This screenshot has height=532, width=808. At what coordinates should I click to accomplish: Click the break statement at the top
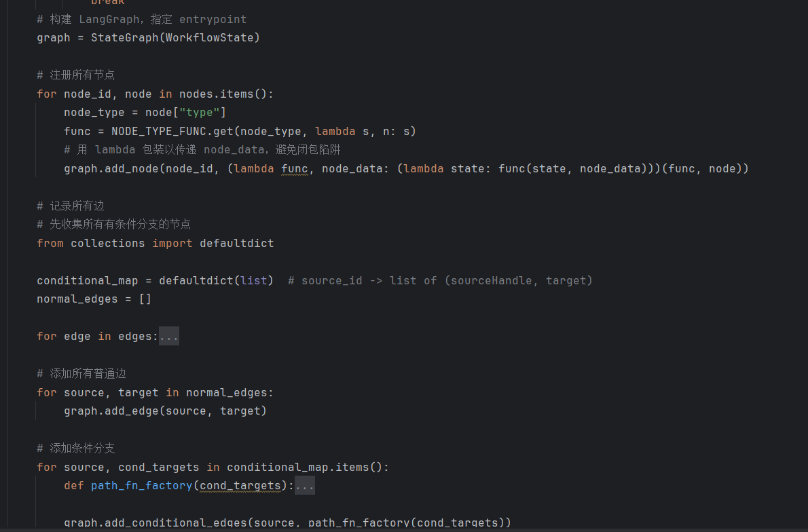pos(107,3)
